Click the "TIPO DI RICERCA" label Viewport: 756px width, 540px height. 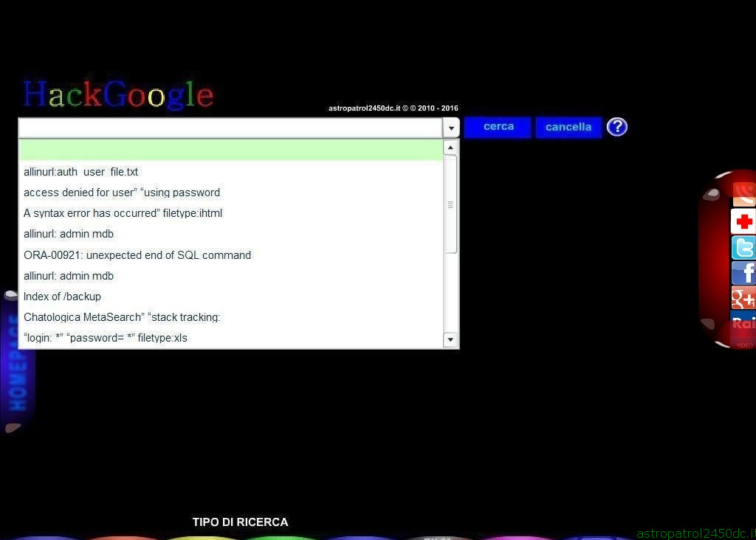click(240, 522)
